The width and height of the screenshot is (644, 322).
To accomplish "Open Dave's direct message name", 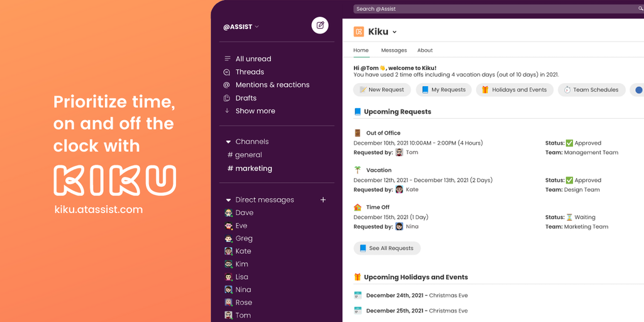I will tap(245, 213).
